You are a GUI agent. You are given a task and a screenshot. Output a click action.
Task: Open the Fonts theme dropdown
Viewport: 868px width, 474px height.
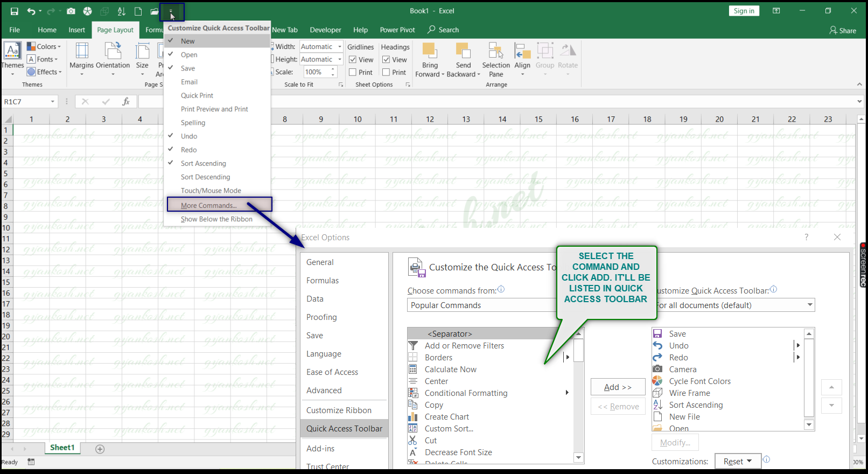point(43,59)
